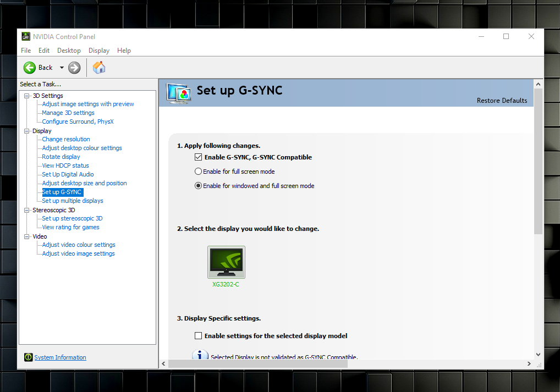This screenshot has height=392, width=560.
Task: Click the NVIDIA Control Panel title bar icon
Action: tap(26, 36)
